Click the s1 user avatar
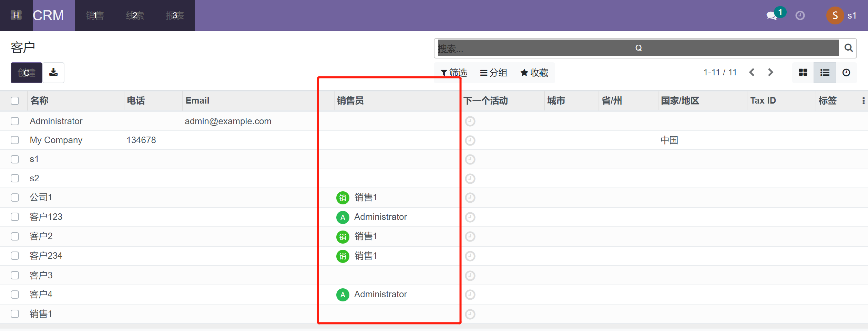 [835, 15]
